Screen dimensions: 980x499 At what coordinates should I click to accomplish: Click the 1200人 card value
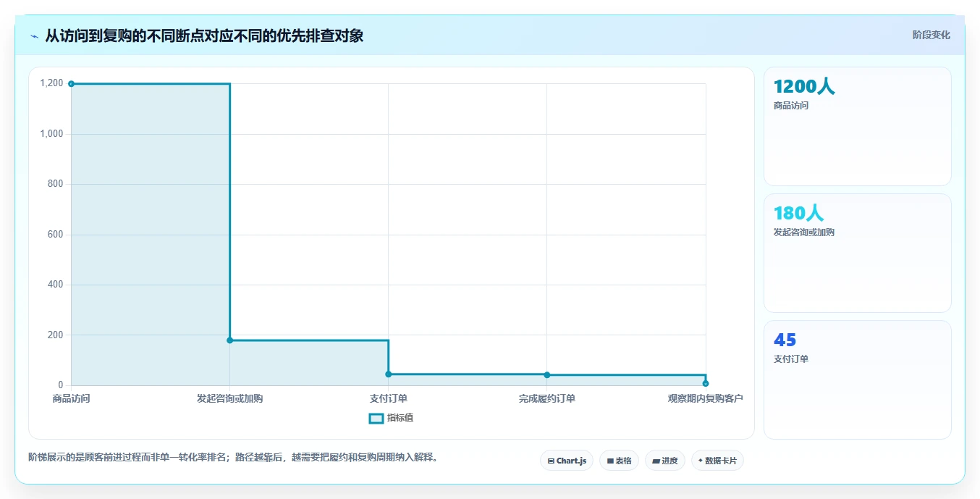point(804,86)
